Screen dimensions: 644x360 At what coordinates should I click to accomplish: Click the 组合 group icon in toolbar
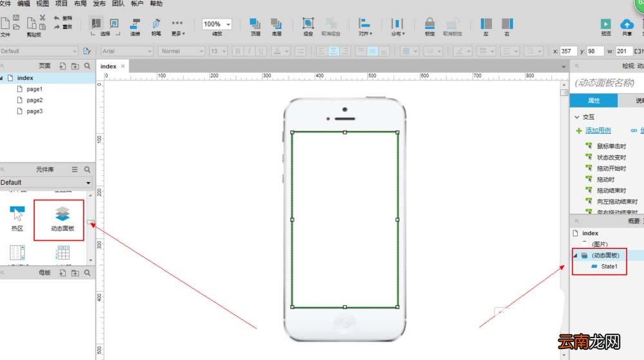click(308, 23)
